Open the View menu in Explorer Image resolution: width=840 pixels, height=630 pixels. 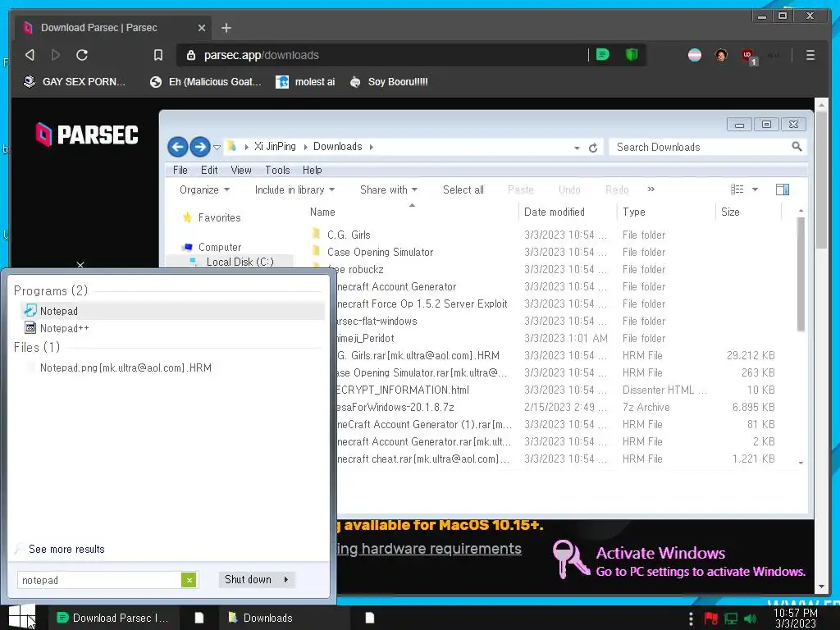click(241, 171)
